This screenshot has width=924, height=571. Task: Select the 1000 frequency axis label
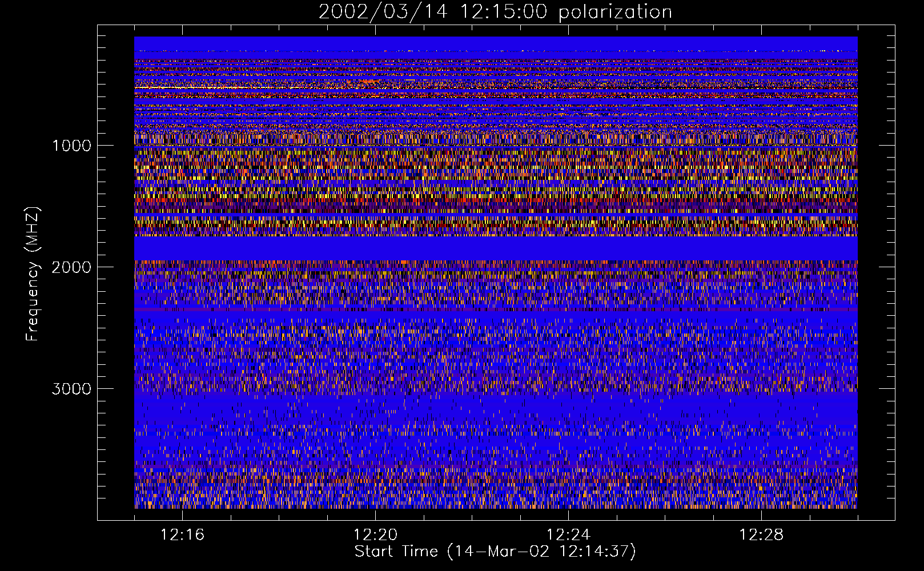[x=71, y=146]
